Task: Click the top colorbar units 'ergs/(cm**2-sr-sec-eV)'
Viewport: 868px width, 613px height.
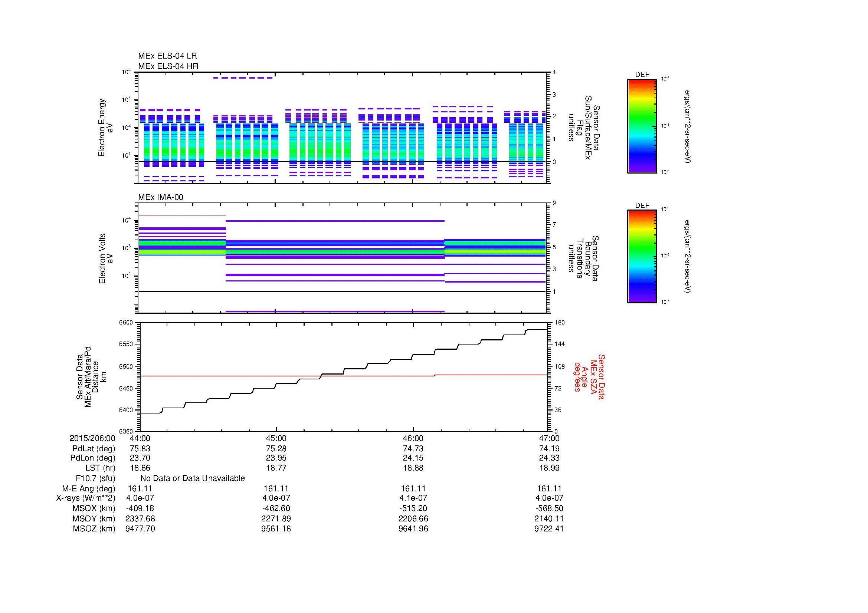Action: pyautogui.click(x=688, y=126)
